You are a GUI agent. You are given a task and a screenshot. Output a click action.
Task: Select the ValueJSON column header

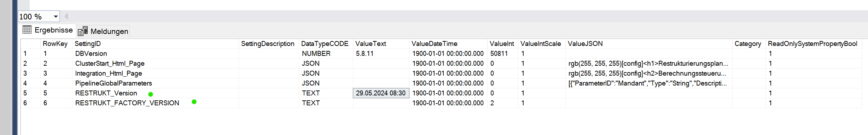(649, 43)
